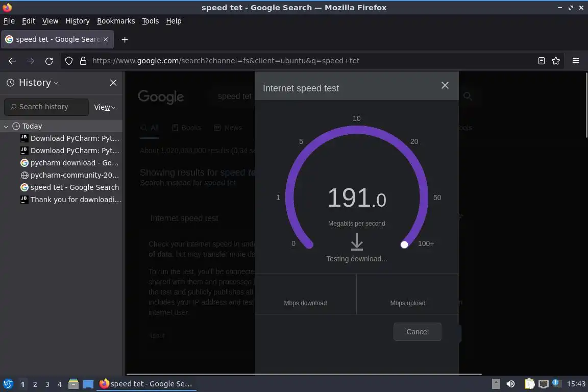This screenshot has width=588, height=392.
Task: Open the History menu
Action: tap(78, 21)
